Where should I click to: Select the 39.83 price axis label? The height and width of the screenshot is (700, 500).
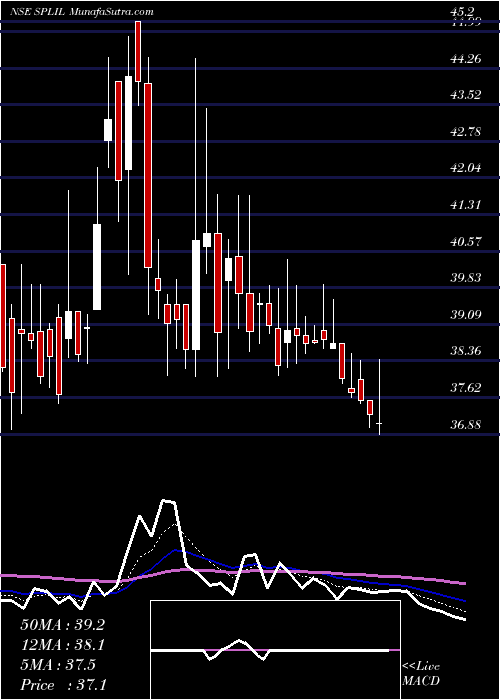coord(466,278)
